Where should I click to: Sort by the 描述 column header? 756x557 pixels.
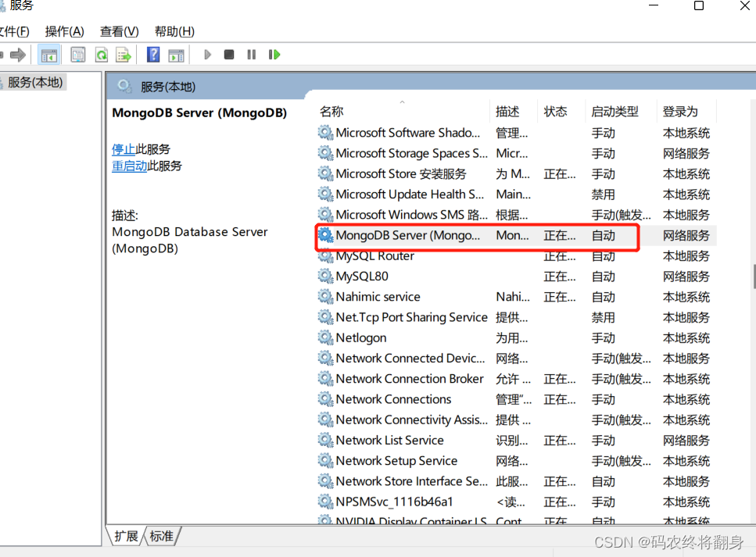514,112
